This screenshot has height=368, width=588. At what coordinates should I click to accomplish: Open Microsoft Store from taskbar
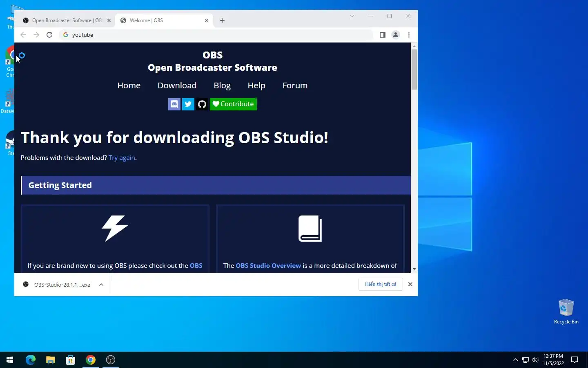pyautogui.click(x=70, y=360)
